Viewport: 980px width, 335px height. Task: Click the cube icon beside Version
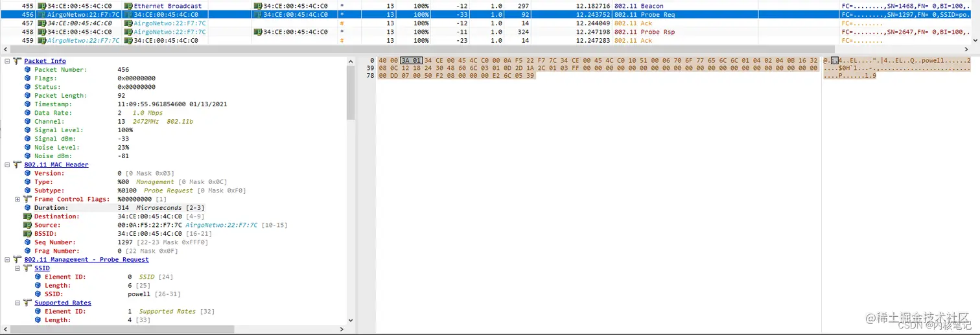pyautogui.click(x=28, y=173)
